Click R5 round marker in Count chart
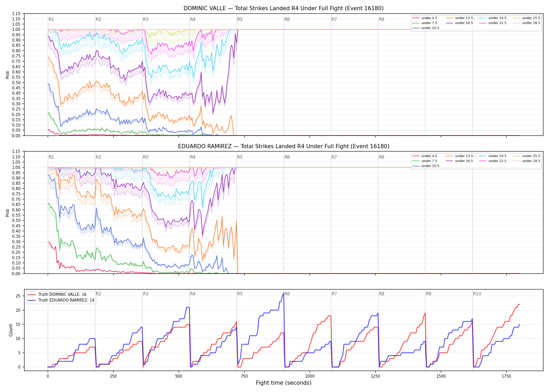The image size is (549, 392). tap(240, 294)
